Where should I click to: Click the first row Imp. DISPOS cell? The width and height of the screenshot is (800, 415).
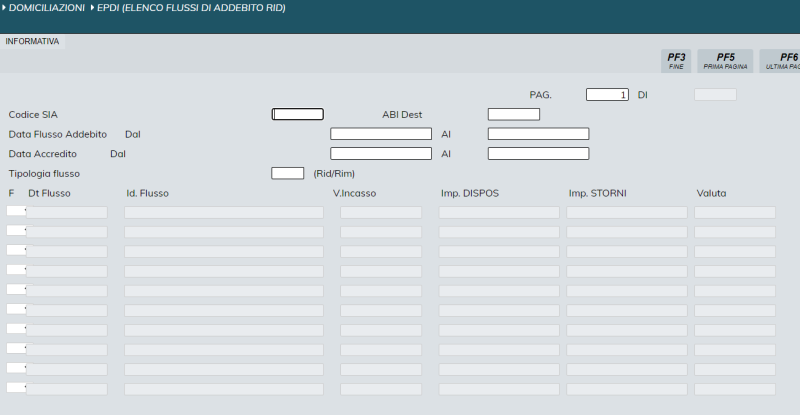pos(498,212)
